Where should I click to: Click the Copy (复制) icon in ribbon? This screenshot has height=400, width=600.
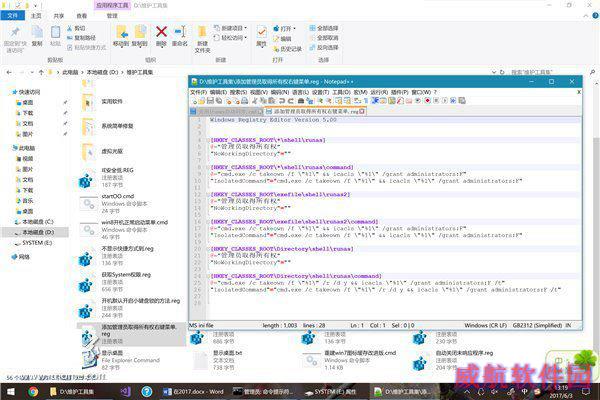[x=37, y=32]
